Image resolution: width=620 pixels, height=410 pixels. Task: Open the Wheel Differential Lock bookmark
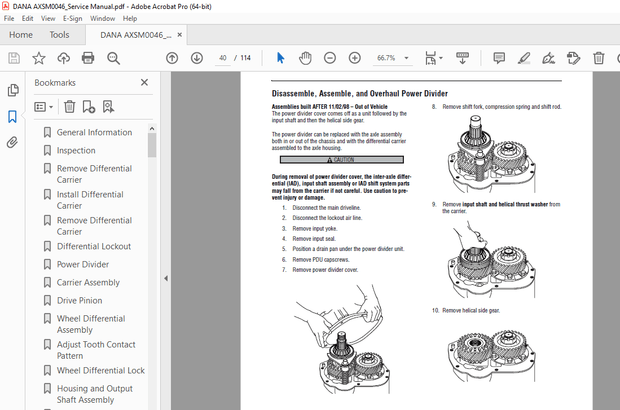[101, 370]
